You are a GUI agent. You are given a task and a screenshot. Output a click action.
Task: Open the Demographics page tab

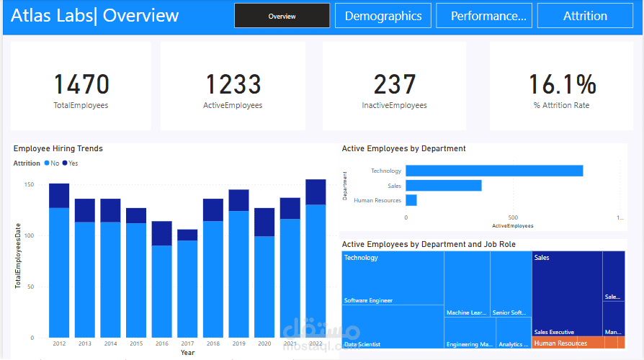click(x=383, y=16)
